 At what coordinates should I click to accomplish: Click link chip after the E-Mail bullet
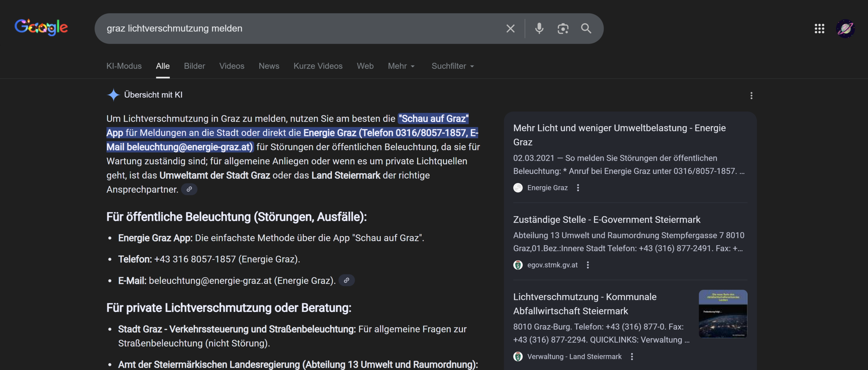click(x=347, y=280)
